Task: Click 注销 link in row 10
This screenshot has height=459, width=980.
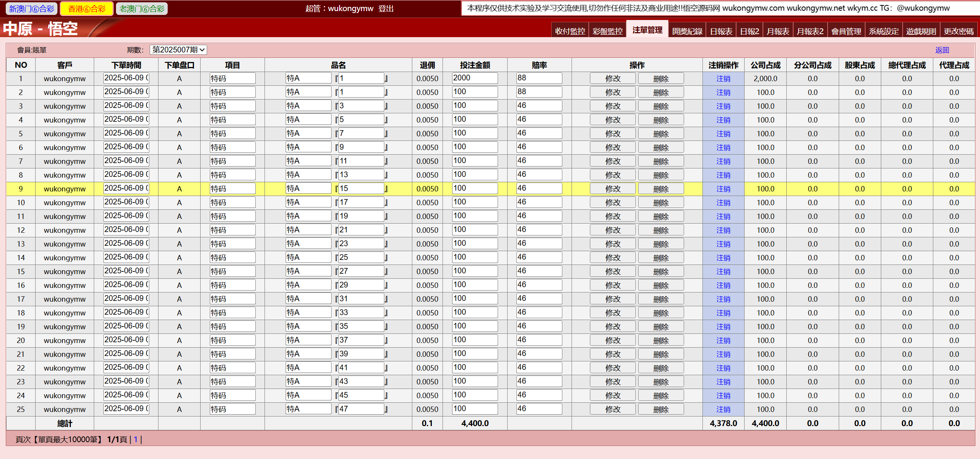Action: [x=723, y=203]
